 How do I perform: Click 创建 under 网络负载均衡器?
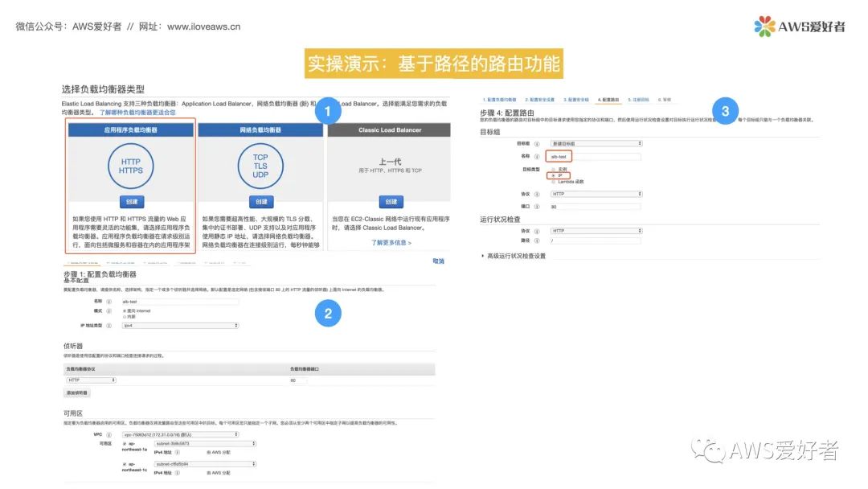click(x=261, y=202)
